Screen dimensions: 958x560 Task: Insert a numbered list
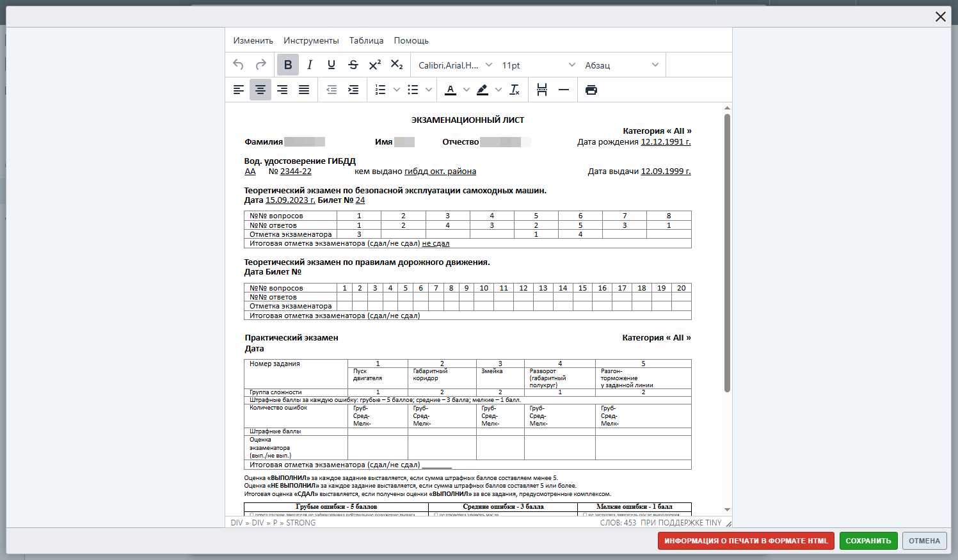(x=381, y=90)
